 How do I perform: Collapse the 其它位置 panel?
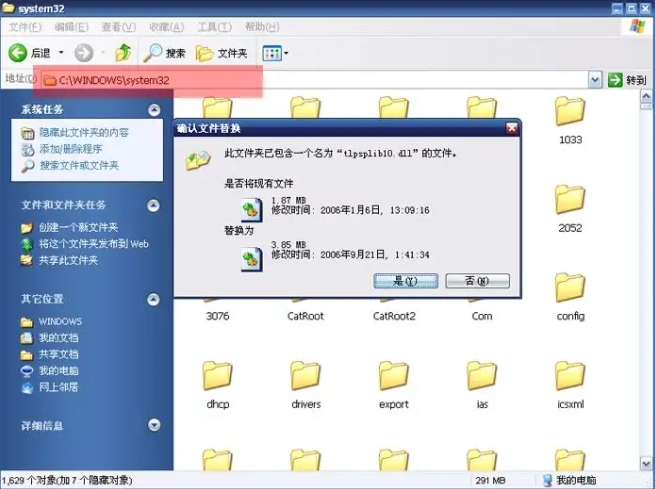pos(154,299)
